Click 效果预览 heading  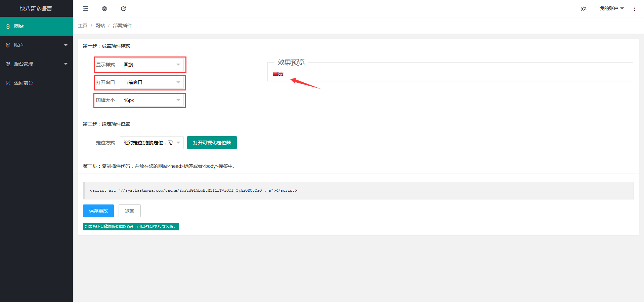point(291,62)
